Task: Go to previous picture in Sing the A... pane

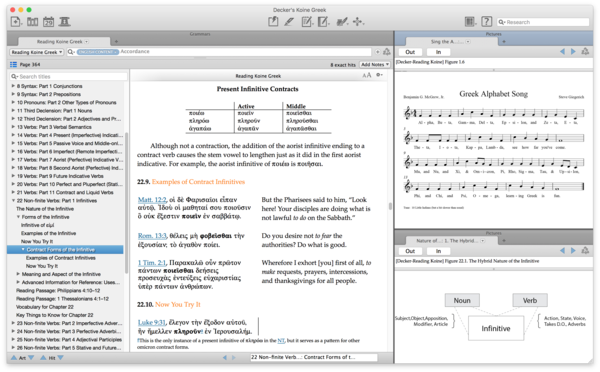Action: (562, 51)
